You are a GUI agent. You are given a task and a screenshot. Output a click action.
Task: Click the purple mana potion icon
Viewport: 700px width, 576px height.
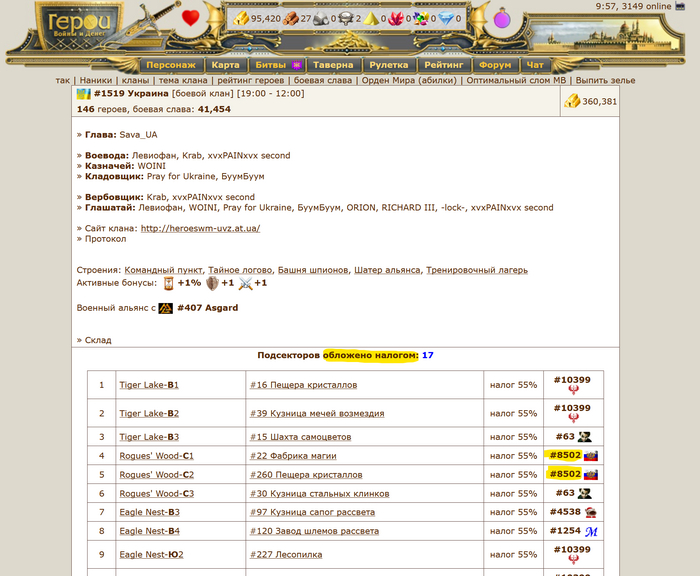pyautogui.click(x=502, y=18)
